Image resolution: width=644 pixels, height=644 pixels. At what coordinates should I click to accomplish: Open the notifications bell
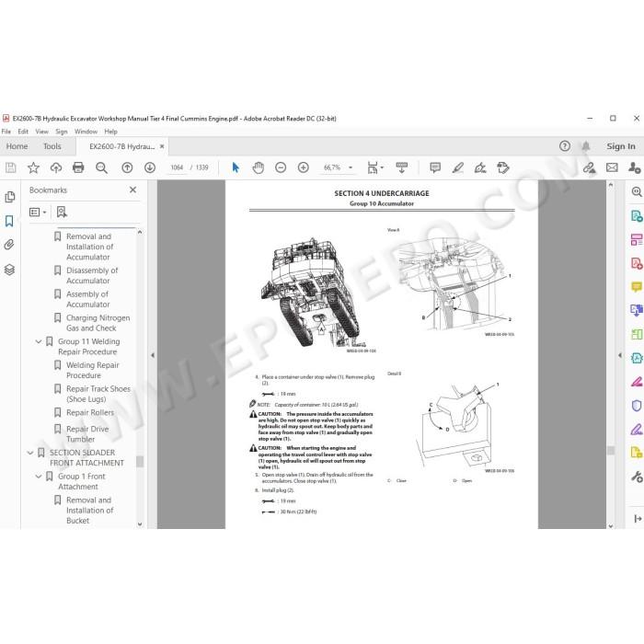click(x=586, y=145)
